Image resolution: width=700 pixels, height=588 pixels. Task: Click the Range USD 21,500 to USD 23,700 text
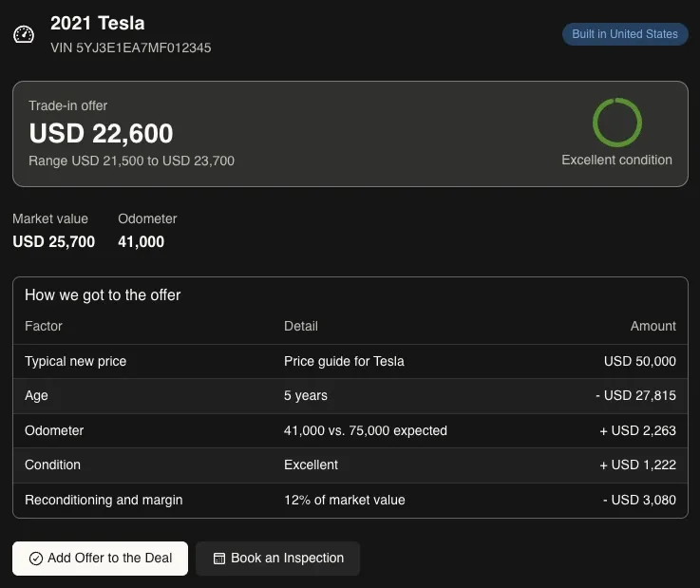tap(131, 161)
